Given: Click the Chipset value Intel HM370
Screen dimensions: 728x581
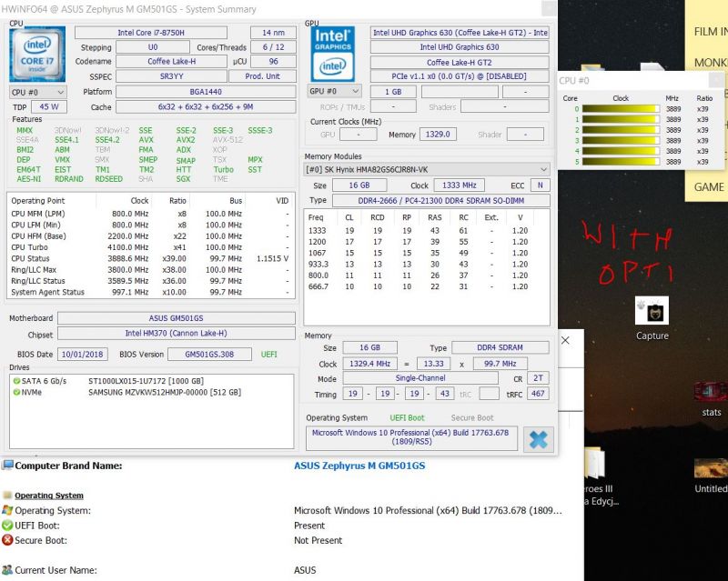Looking at the screenshot, I should 176,333.
